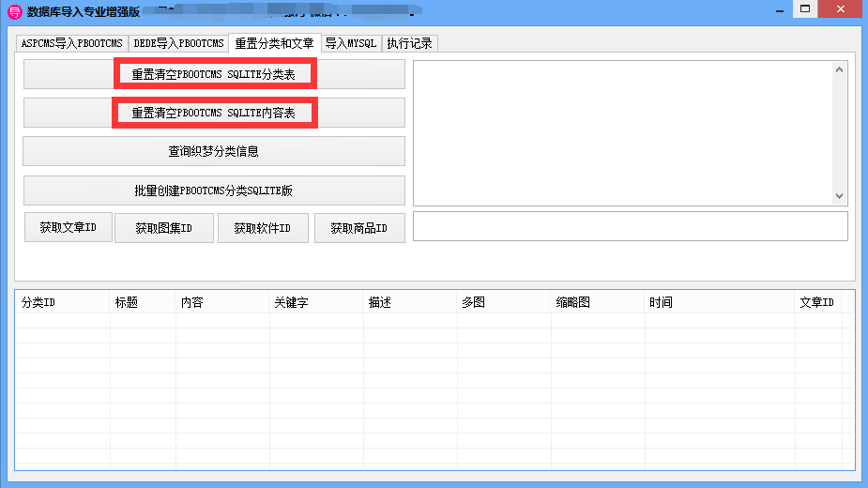868x488 pixels.
Task: Click the 获取软件ID button
Action: (x=263, y=228)
